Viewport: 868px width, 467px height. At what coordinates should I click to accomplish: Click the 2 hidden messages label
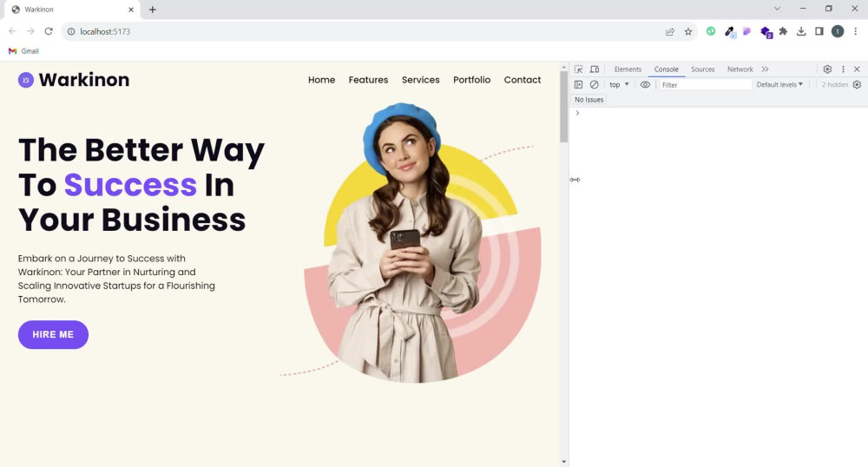tap(834, 85)
